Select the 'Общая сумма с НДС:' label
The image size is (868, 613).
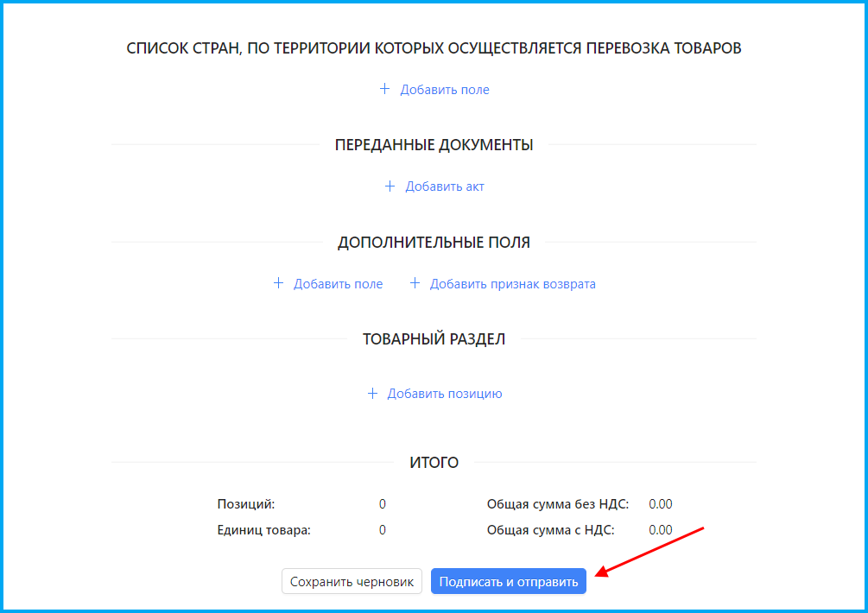(x=551, y=530)
